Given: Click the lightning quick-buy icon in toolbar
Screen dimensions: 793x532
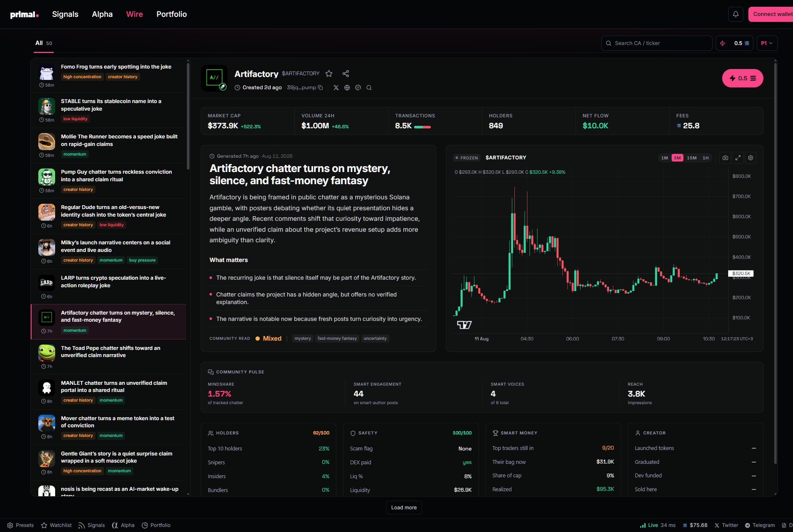Looking at the screenshot, I should 723,43.
